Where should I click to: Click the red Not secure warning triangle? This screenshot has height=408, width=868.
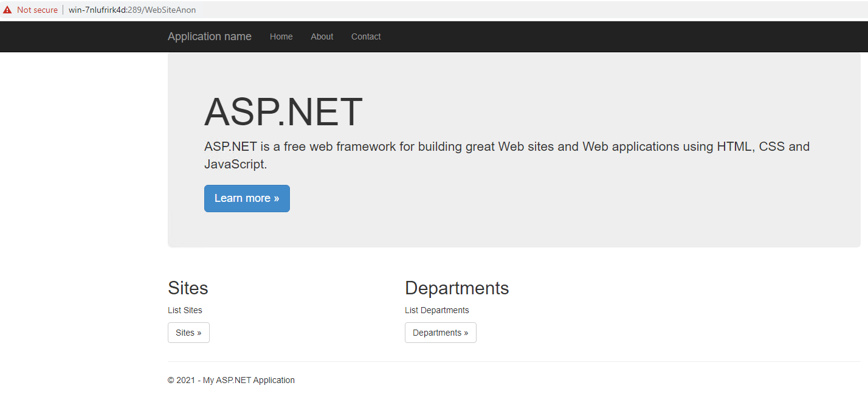(7, 10)
